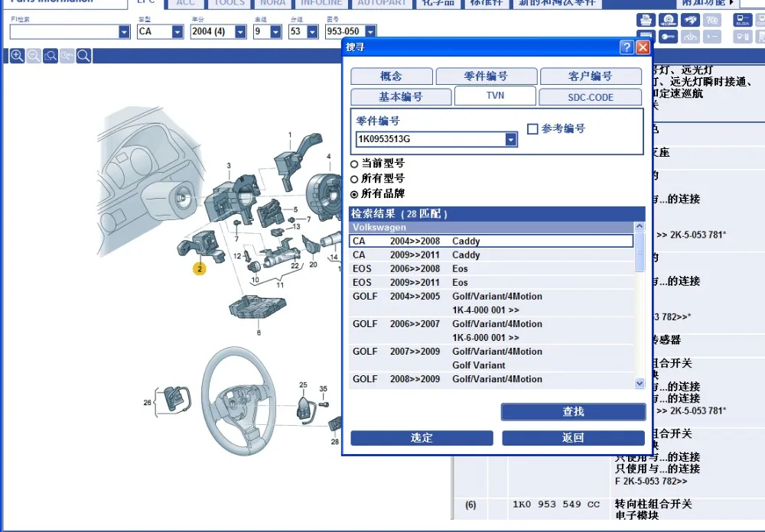This screenshot has height=532, width=765.
Task: Open the NORA tab in the main window
Action: coord(272,3)
